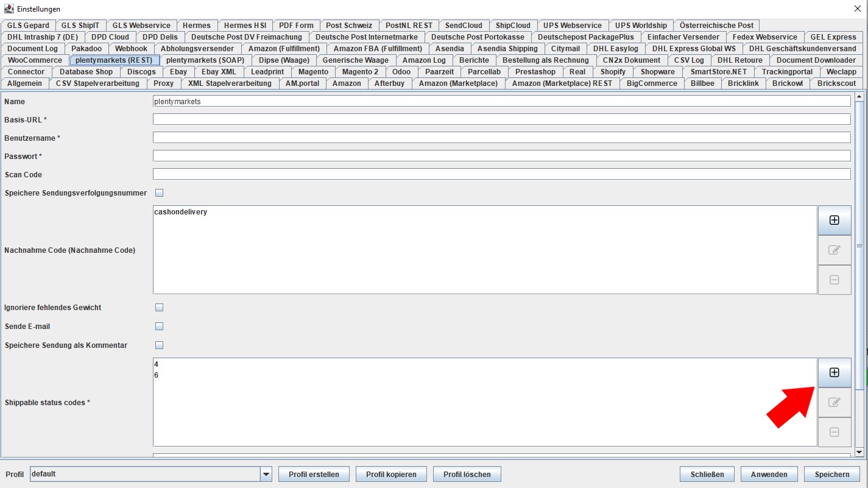Open the Profil dropdown list

pos(266,474)
